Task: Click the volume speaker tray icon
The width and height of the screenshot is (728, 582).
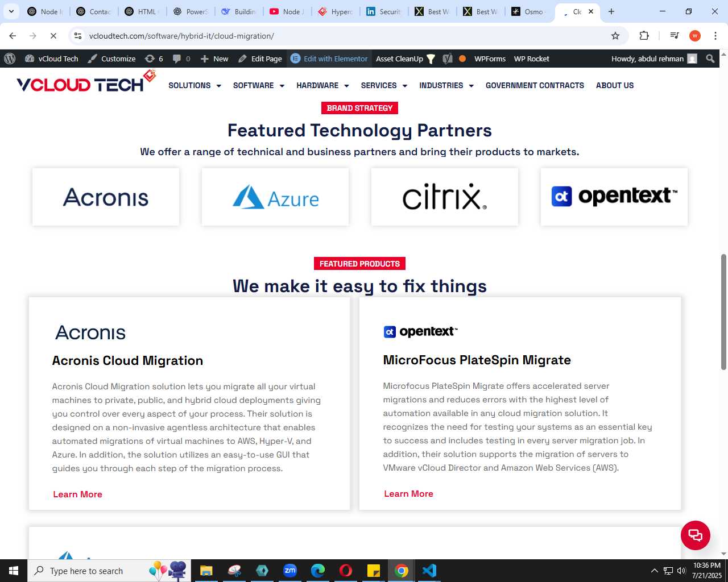Action: click(681, 571)
